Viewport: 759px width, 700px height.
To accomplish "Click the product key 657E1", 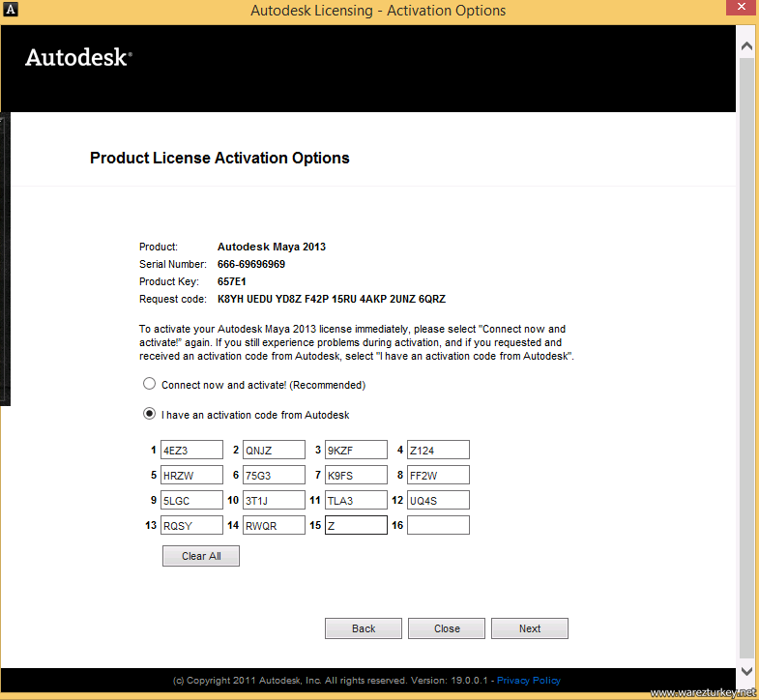I will point(231,281).
